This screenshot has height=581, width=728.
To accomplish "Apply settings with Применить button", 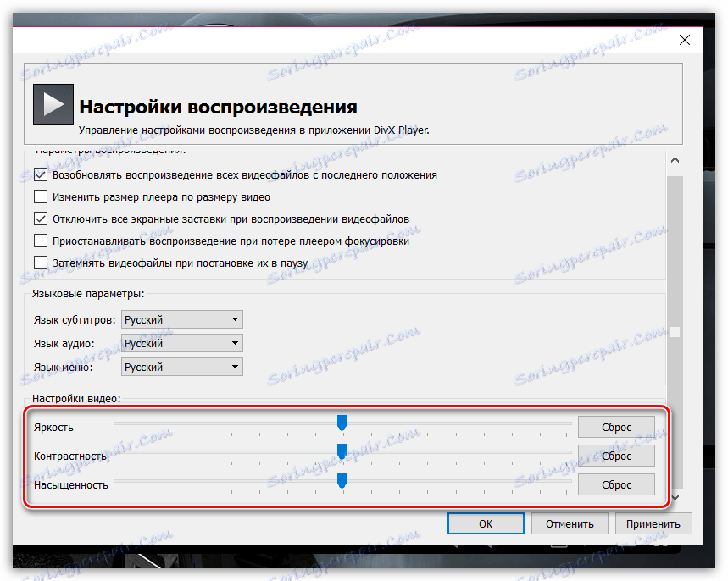I will [x=653, y=523].
